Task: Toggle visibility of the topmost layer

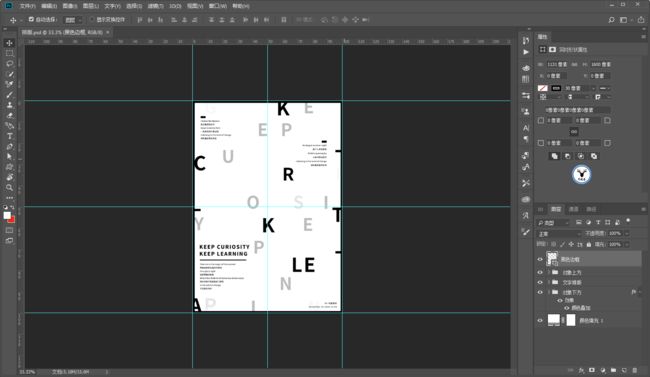Action: point(540,259)
